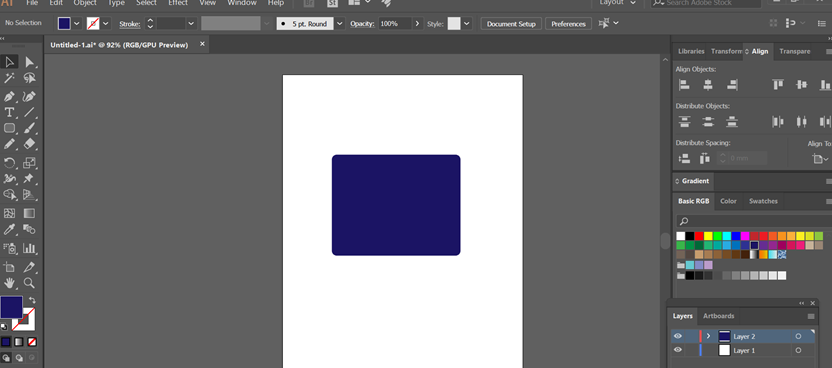Select the Paintbrush tool
Image resolution: width=832 pixels, height=368 pixels.
[x=29, y=128]
